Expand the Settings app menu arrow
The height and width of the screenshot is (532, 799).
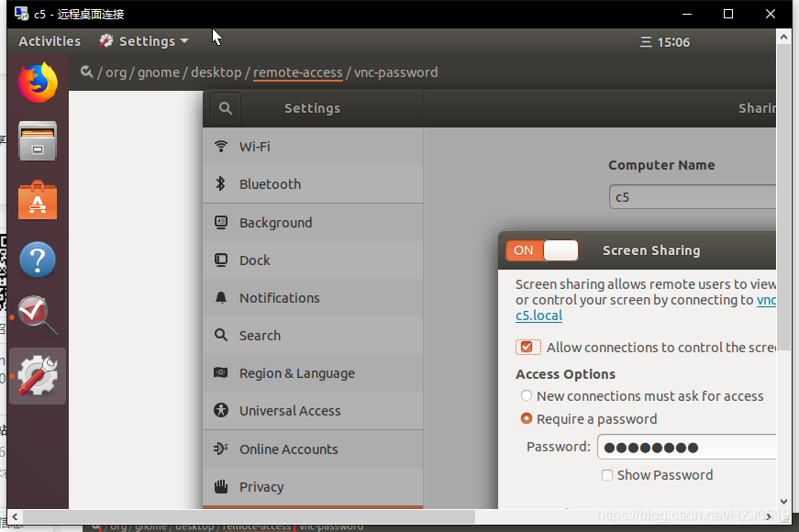click(184, 40)
